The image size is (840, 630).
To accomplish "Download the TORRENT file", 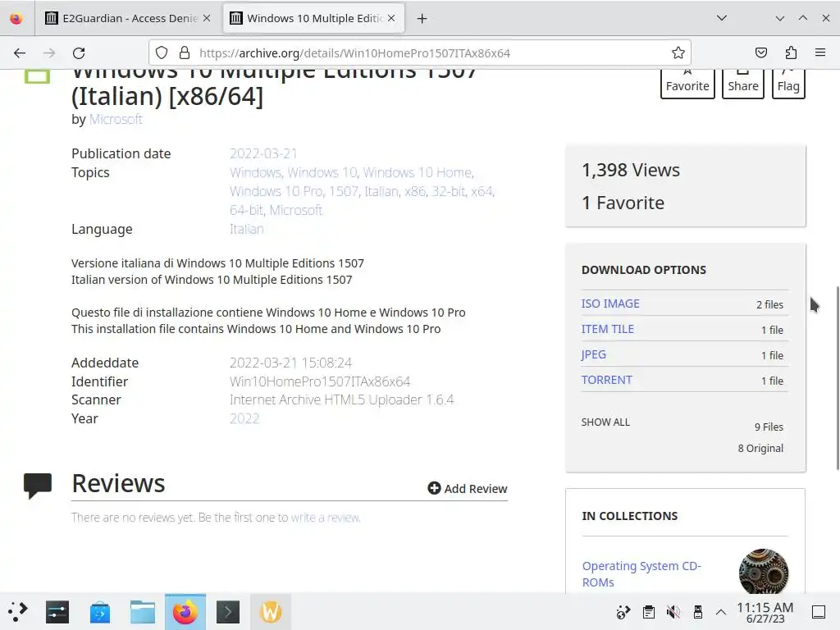I will pos(606,380).
